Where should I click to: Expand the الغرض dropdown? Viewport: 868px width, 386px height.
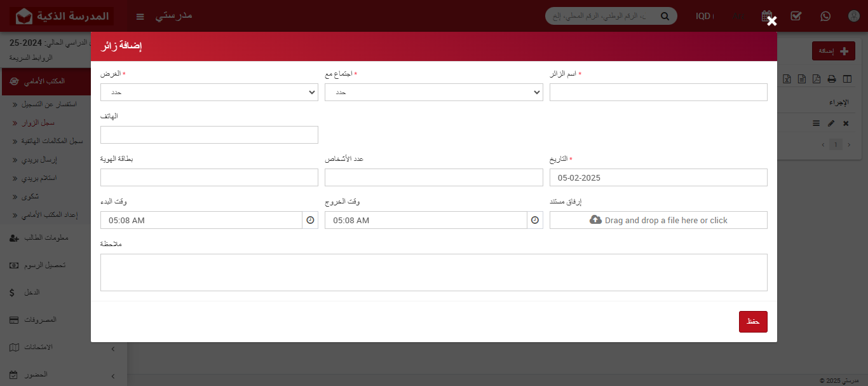tap(209, 92)
